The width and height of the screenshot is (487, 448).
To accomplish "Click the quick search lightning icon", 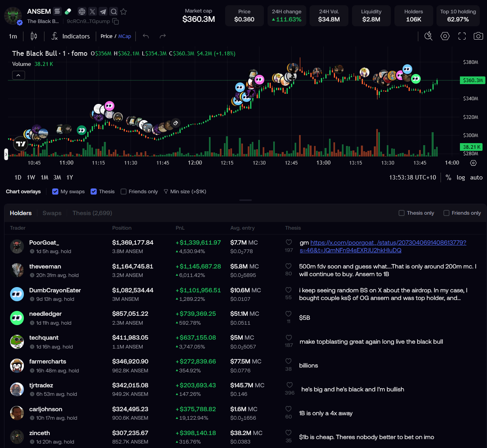I will tap(428, 36).
